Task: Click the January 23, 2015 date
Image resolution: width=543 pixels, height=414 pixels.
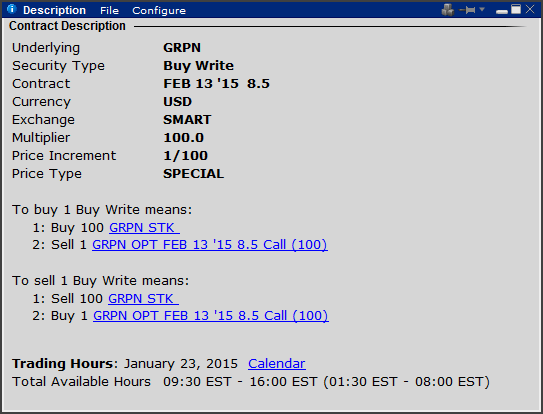Action: pyautogui.click(x=181, y=364)
